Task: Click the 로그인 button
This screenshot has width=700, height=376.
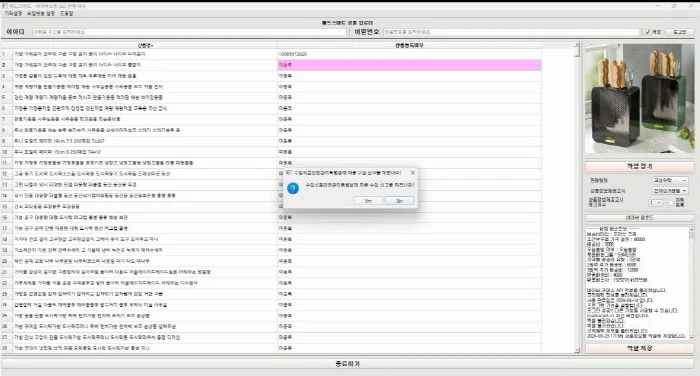Action: 679,32
